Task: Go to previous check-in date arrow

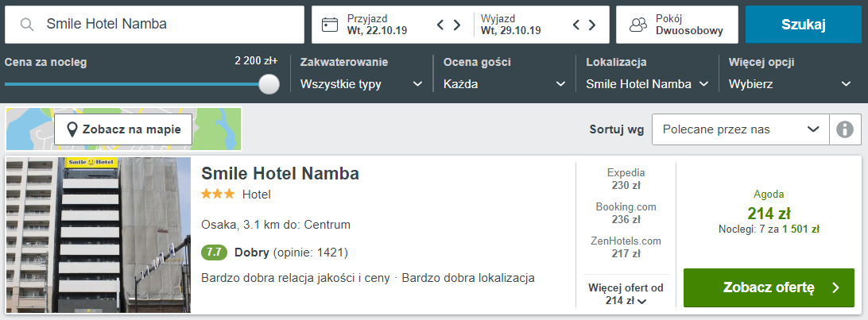Action: (440, 25)
